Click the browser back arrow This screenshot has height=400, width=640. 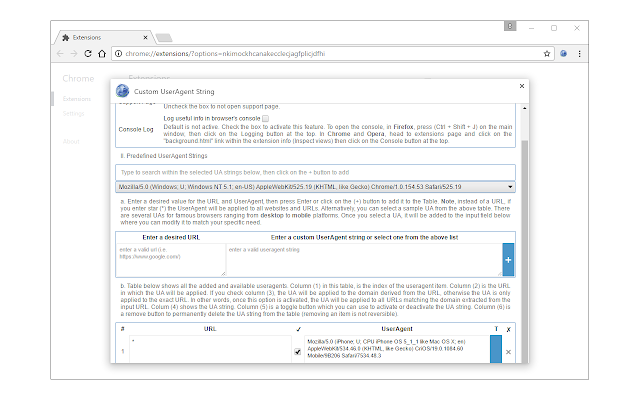(x=60, y=53)
